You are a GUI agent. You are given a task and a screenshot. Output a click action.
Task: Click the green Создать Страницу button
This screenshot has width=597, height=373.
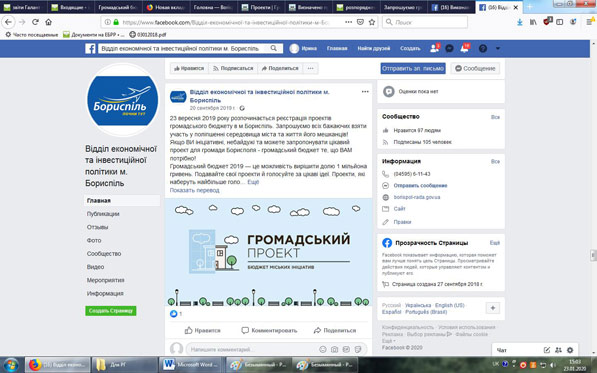click(x=111, y=311)
